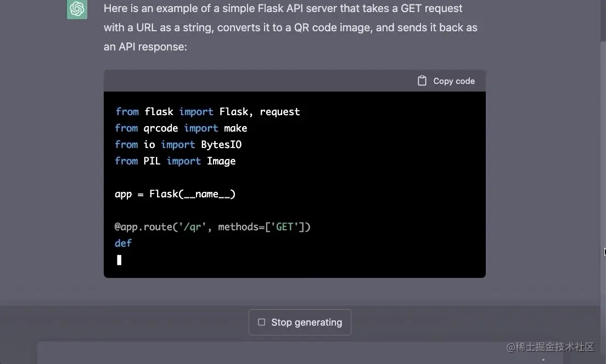Click the "from qrcode import make" line
Viewport: 606px width, 364px height.
click(181, 128)
